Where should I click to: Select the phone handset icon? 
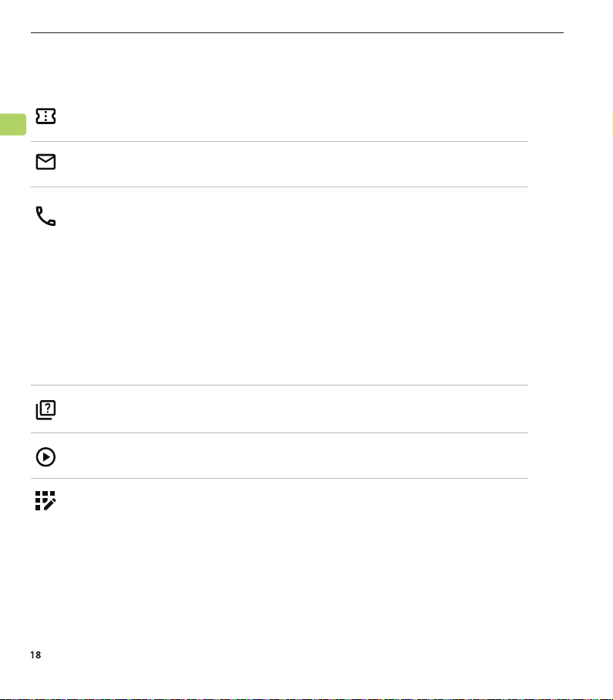coord(45,216)
